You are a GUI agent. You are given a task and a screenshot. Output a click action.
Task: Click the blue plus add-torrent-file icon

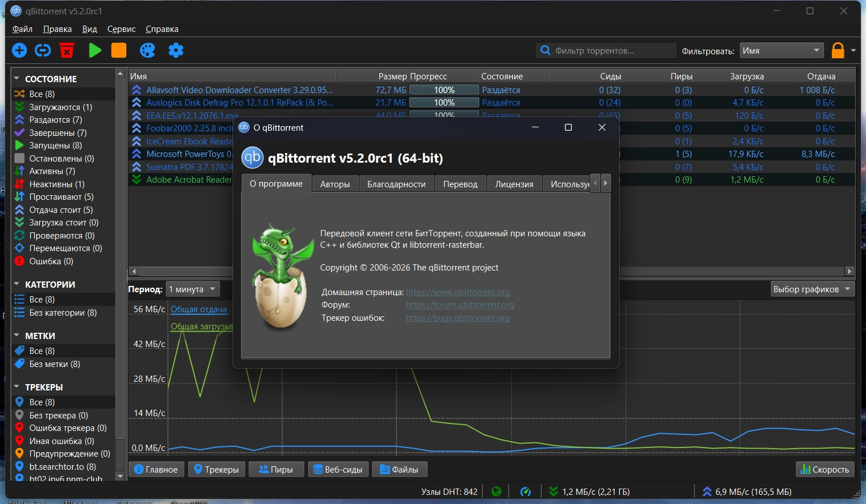click(x=19, y=50)
